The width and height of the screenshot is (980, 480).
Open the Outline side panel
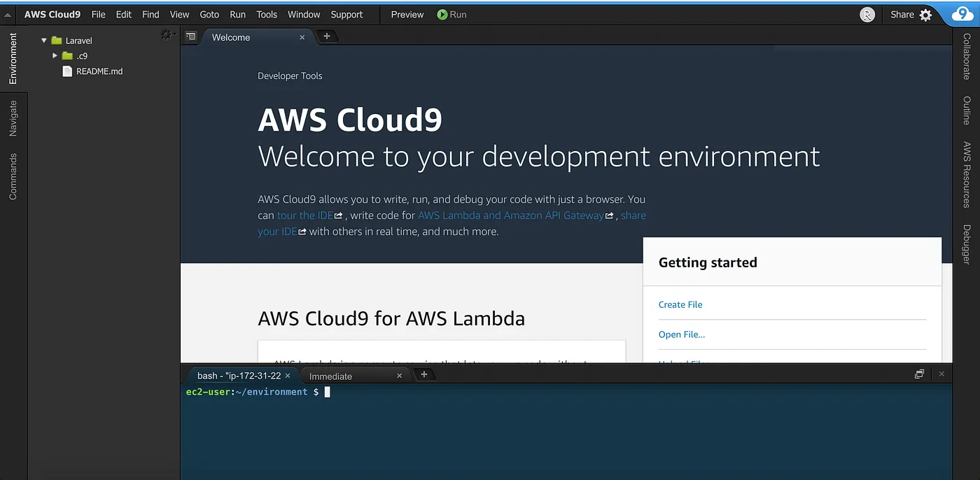coord(967,111)
